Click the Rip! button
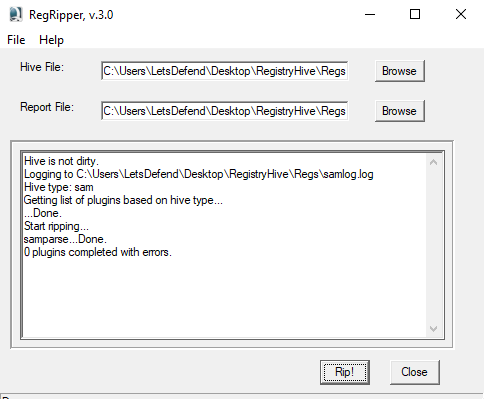 [345, 372]
